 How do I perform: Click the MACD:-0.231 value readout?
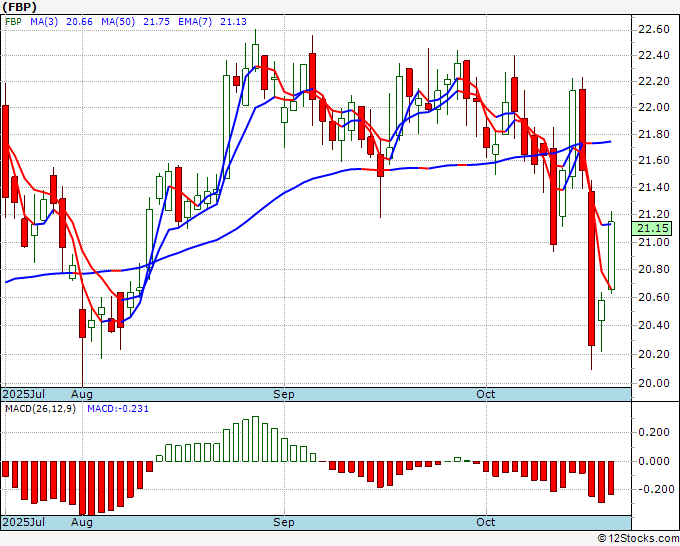pos(118,409)
